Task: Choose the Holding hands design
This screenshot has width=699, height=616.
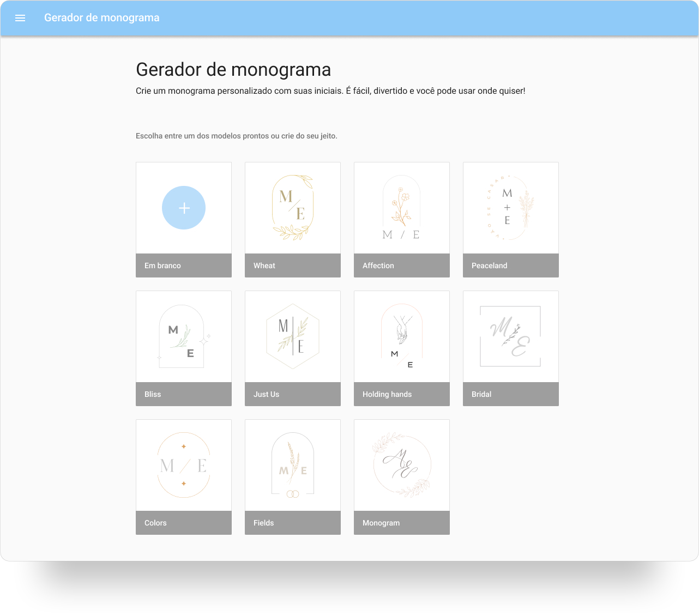Action: [401, 336]
